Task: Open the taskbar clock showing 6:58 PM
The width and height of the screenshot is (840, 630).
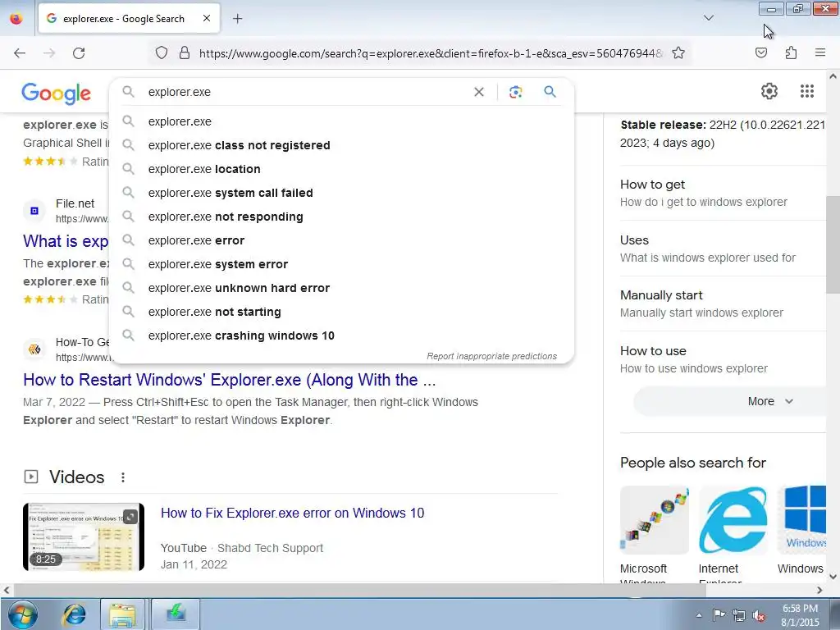Action: (x=800, y=615)
